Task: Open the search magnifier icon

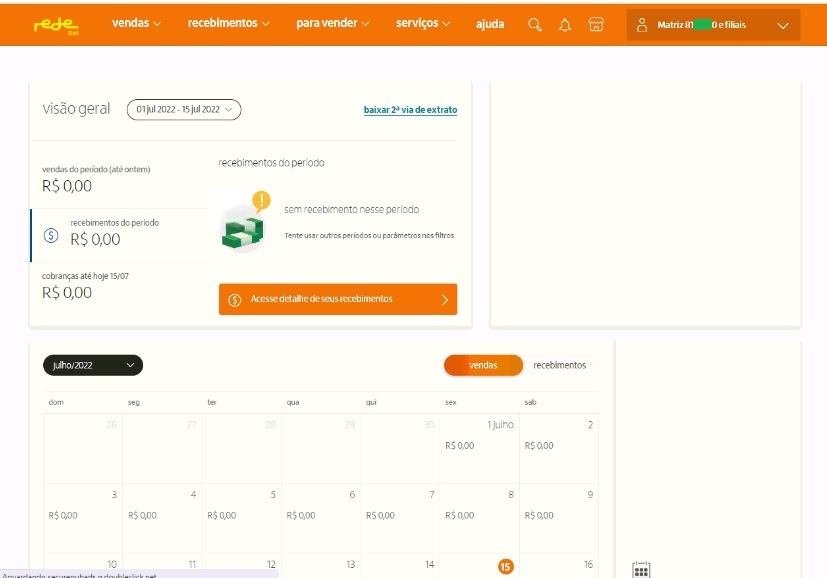Action: tap(535, 25)
